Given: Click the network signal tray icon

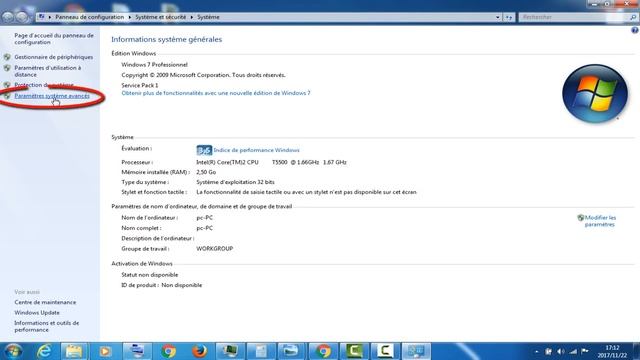Looking at the screenshot, I should 573,351.
